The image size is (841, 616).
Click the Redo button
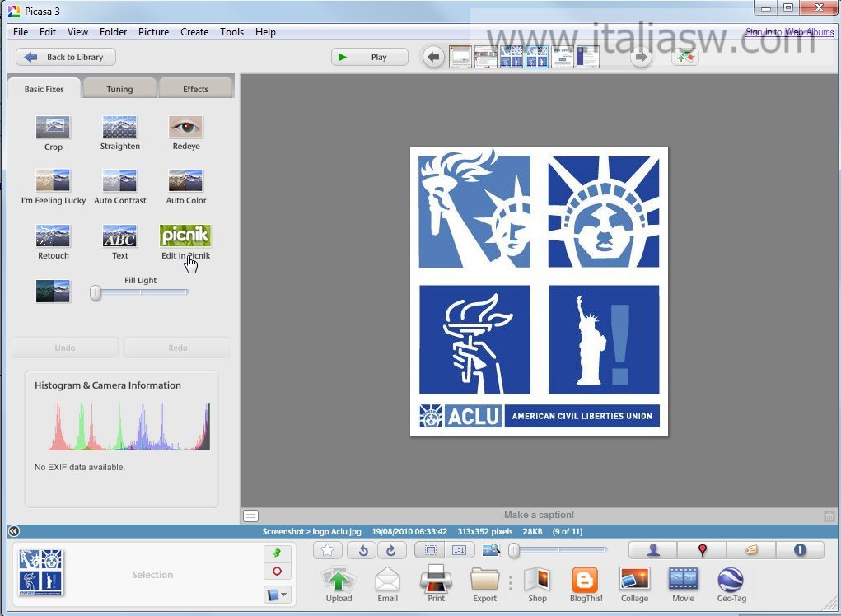coord(178,348)
